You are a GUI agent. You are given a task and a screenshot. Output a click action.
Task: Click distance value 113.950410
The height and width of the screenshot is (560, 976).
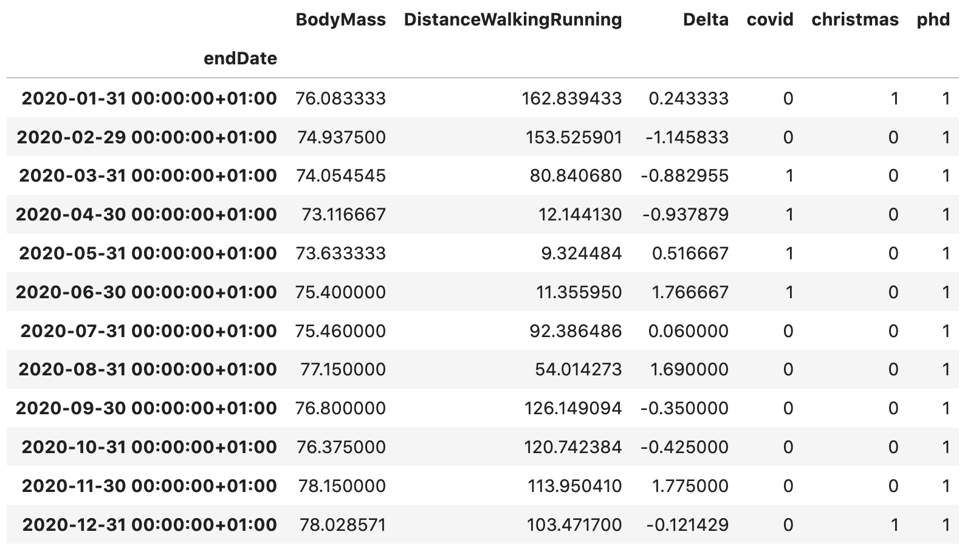574,487
